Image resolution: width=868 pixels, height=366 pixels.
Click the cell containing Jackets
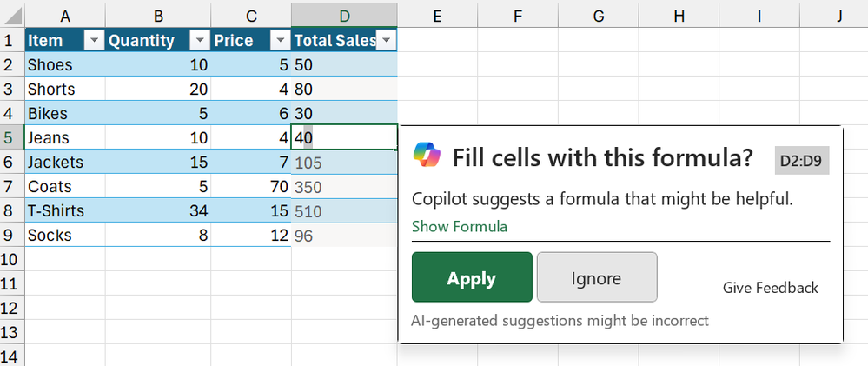tap(65, 162)
